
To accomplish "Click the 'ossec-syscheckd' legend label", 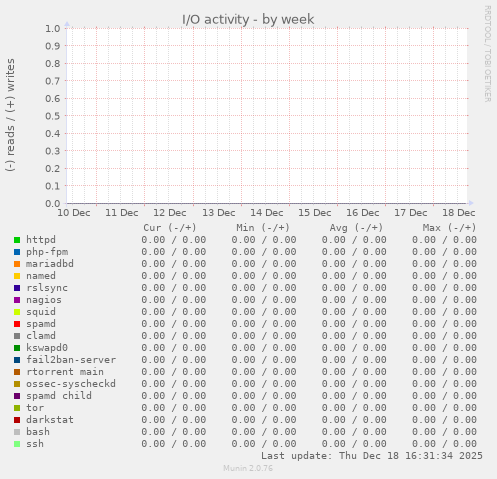I will tap(71, 384).
